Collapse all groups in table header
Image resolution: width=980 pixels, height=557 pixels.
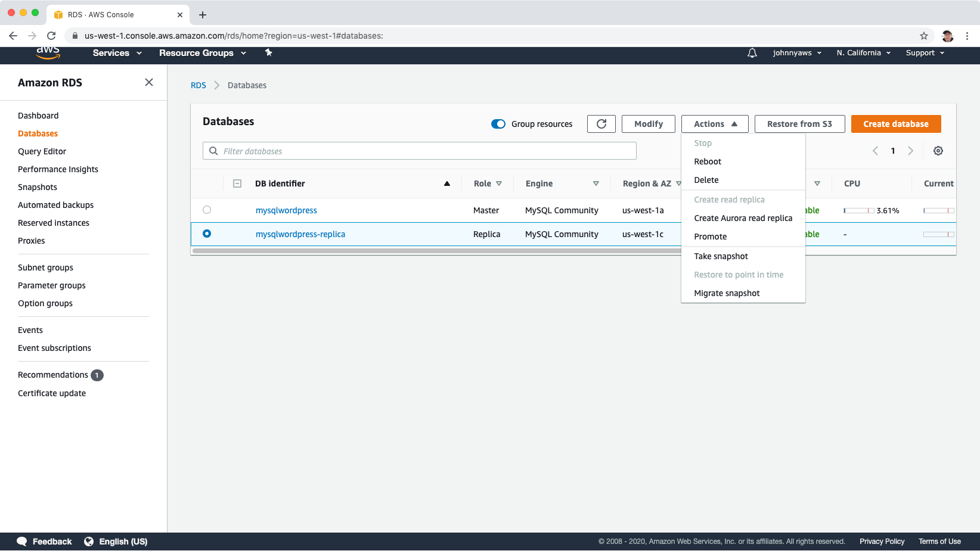click(237, 183)
